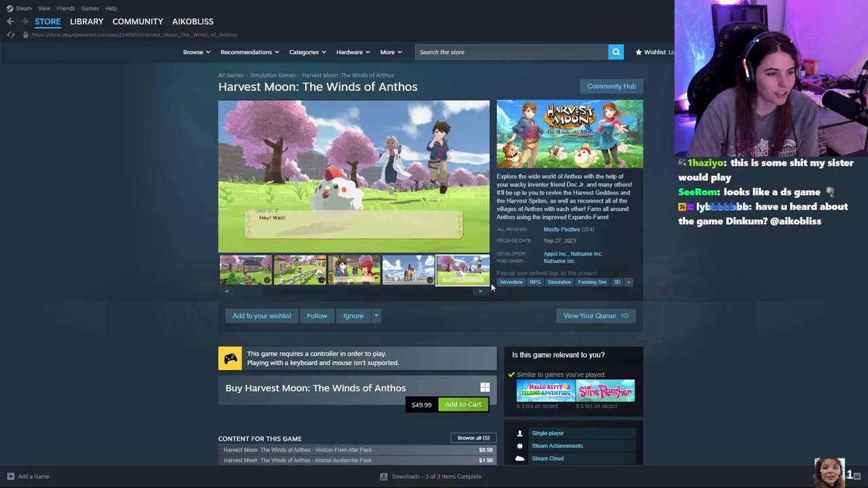868x488 pixels.
Task: Go back with the back arrow
Action: tap(10, 22)
